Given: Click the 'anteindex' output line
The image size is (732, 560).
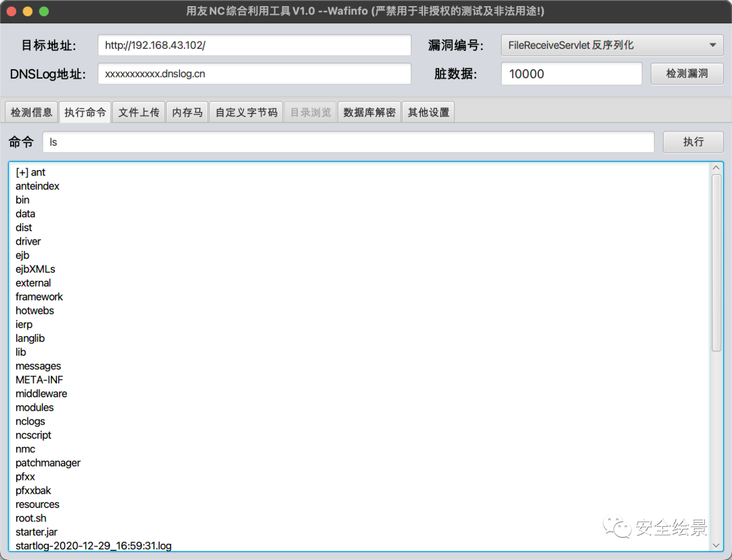Looking at the screenshot, I should click(37, 186).
